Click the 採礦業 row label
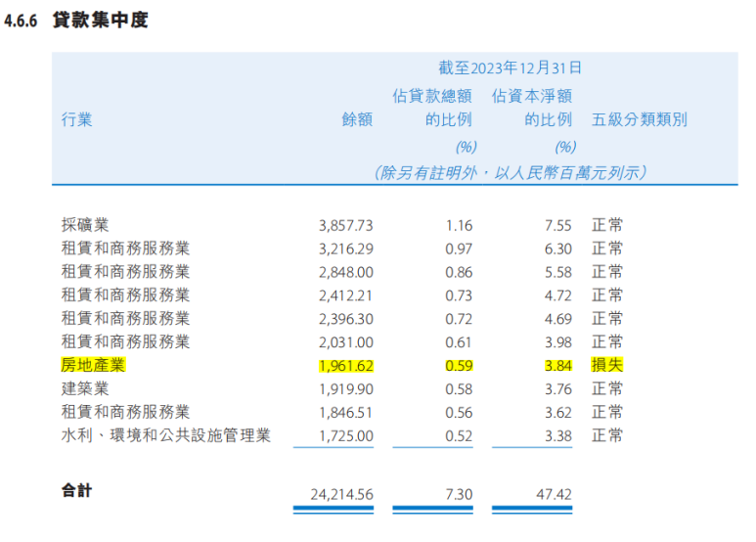Screen dimensions: 756x542 coord(85,225)
